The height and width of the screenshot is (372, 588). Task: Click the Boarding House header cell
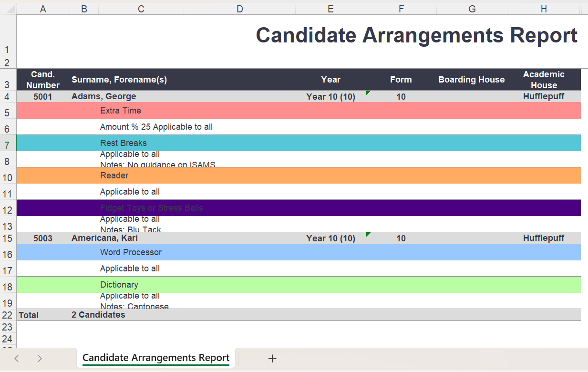point(471,80)
